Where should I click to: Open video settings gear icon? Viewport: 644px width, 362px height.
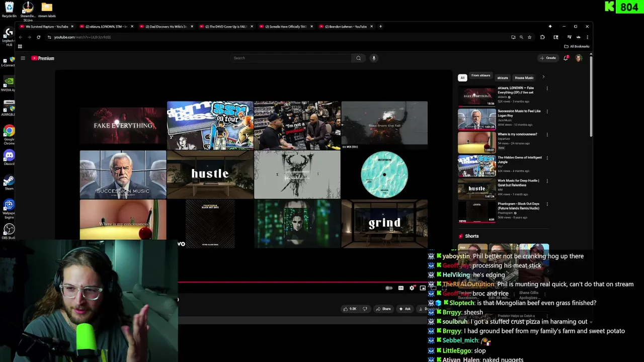tap(412, 288)
